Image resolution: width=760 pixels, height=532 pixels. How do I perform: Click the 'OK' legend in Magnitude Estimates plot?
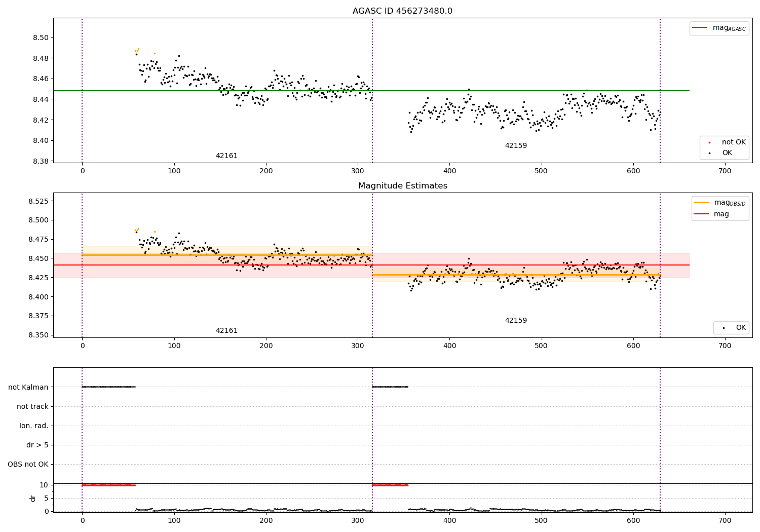point(731,328)
